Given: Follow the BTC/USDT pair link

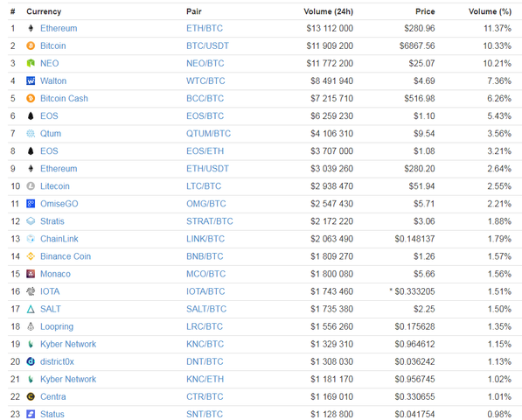Looking at the screenshot, I should pos(207,45).
